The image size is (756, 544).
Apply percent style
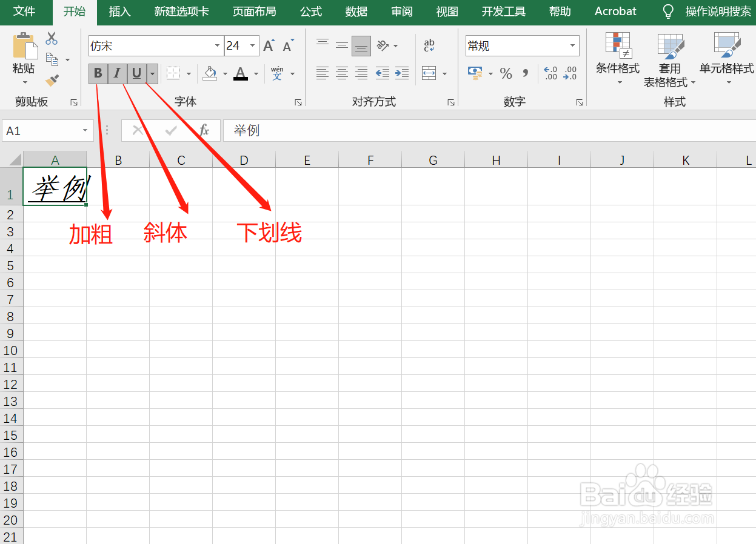(x=506, y=74)
